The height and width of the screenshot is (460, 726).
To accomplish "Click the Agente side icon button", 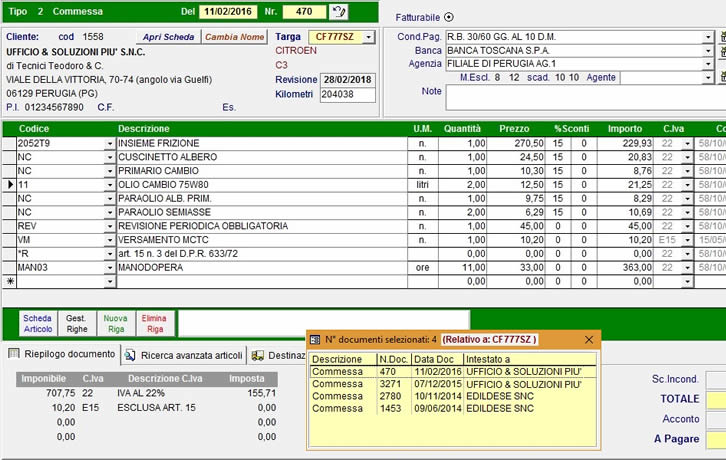I will pos(722,77).
